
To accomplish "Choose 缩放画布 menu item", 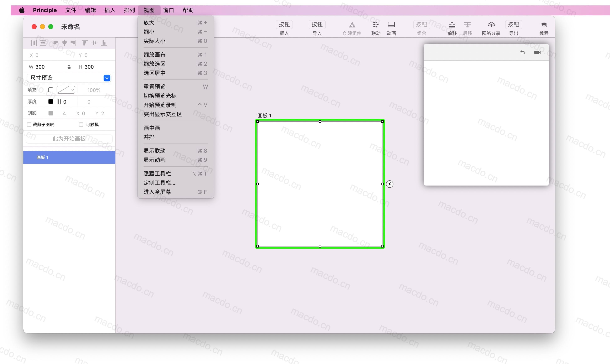I will (x=176, y=55).
